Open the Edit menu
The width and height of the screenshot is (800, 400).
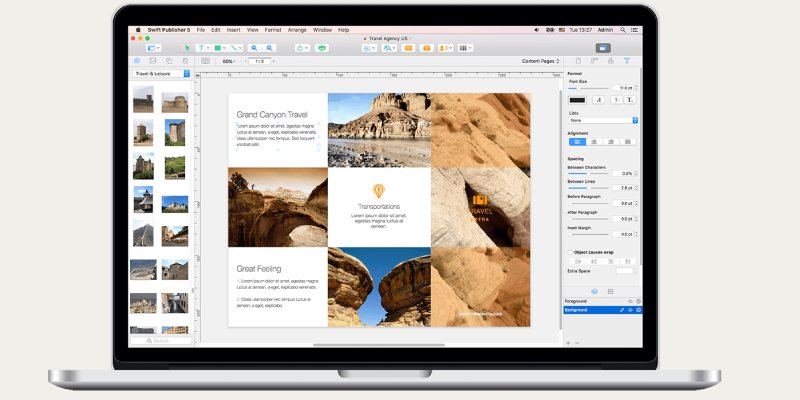pyautogui.click(x=216, y=30)
